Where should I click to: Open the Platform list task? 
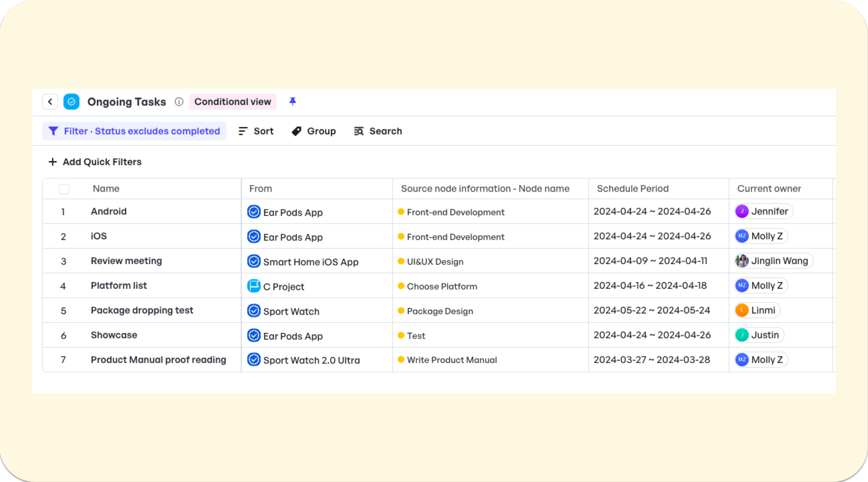pos(119,286)
